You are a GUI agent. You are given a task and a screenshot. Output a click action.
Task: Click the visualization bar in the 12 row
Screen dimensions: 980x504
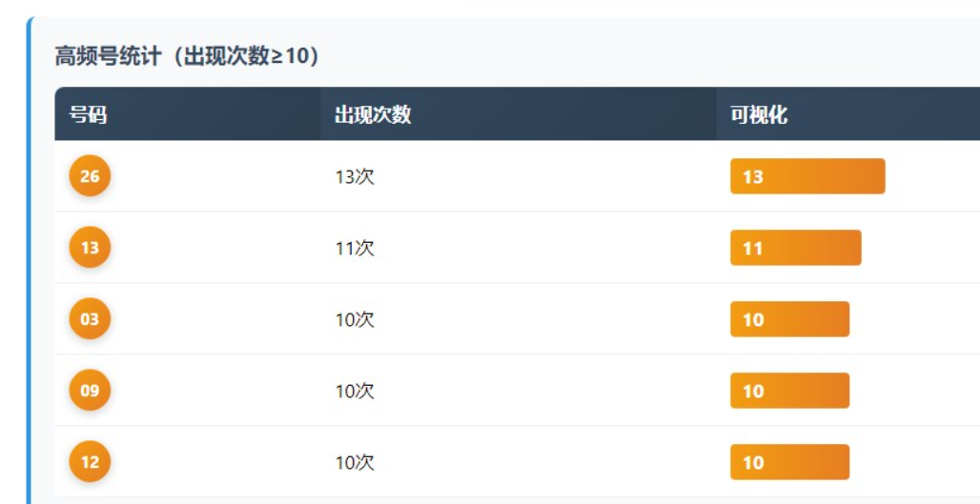click(789, 462)
